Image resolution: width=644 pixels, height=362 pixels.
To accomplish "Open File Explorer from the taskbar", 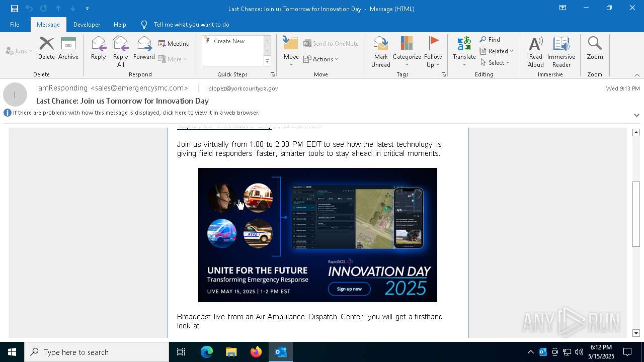I will [231, 352].
